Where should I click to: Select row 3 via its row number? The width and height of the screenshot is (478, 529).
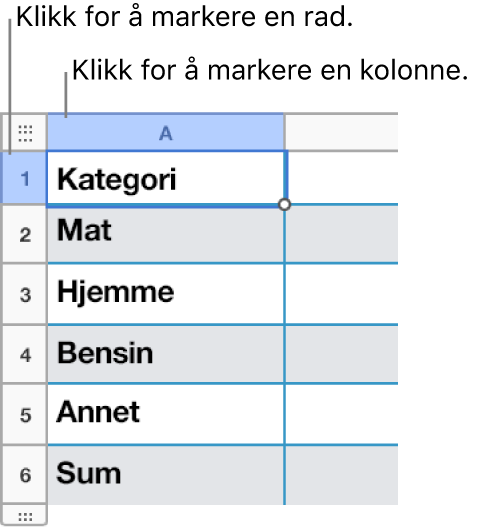[25, 294]
